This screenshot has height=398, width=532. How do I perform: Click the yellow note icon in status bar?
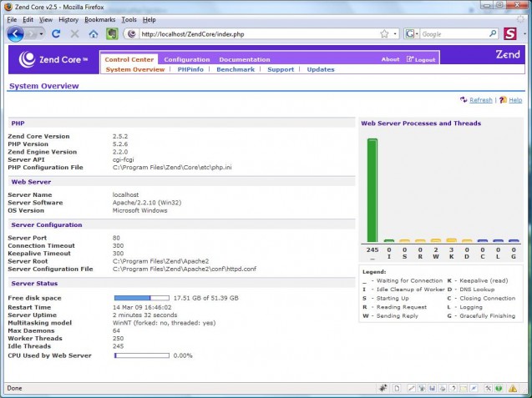[x=464, y=388]
